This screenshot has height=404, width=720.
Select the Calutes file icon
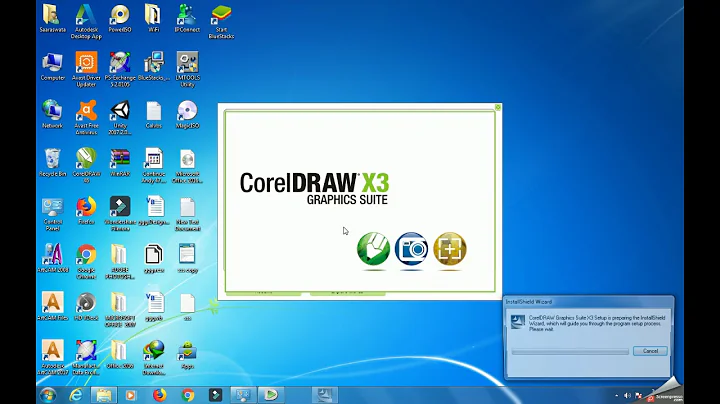[x=153, y=115]
